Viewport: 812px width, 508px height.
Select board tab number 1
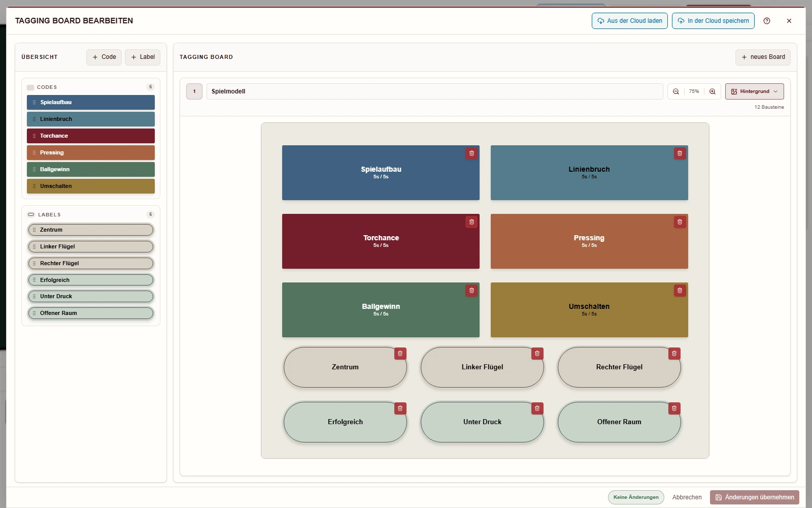(194, 91)
